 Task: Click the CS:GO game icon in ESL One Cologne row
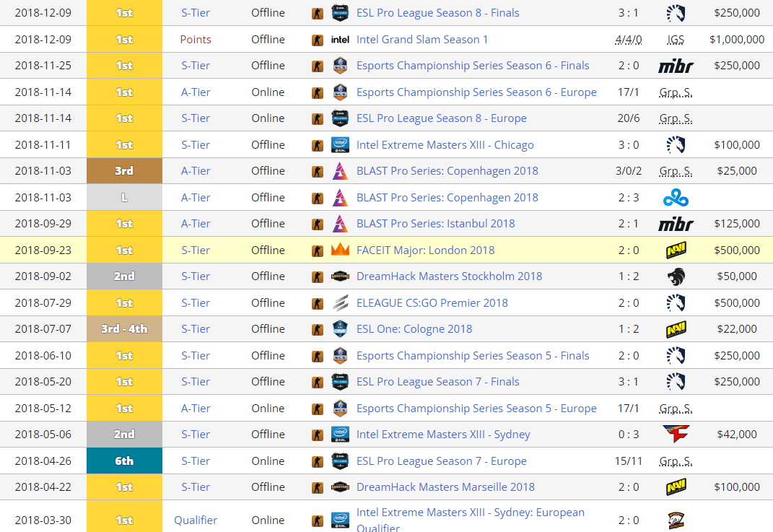click(x=318, y=330)
